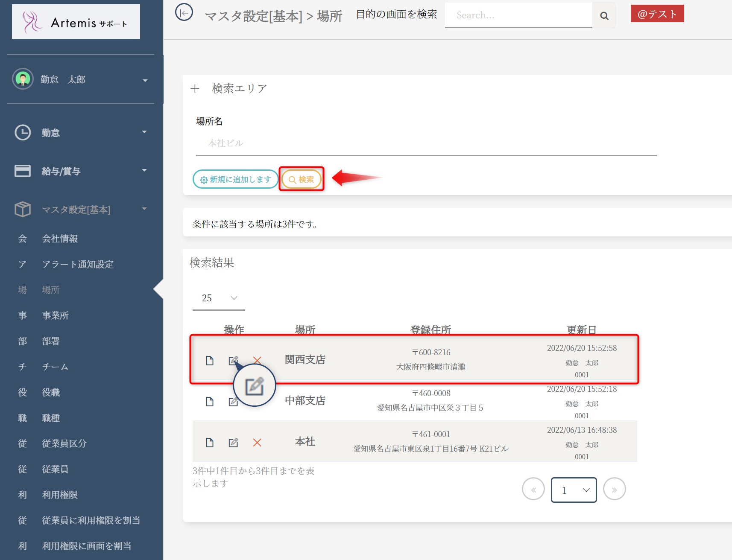Image resolution: width=732 pixels, height=560 pixels.
Task: Select 事業所 from sidebar menu
Action: (56, 316)
